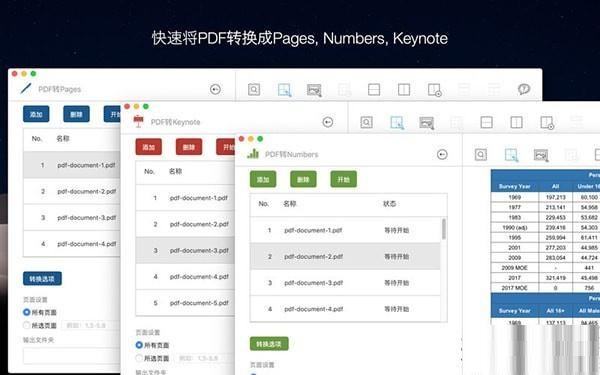Select pdf-document-1.pdf row in PDF转Numbers list
Image resolution: width=600 pixels, height=375 pixels.
point(345,230)
